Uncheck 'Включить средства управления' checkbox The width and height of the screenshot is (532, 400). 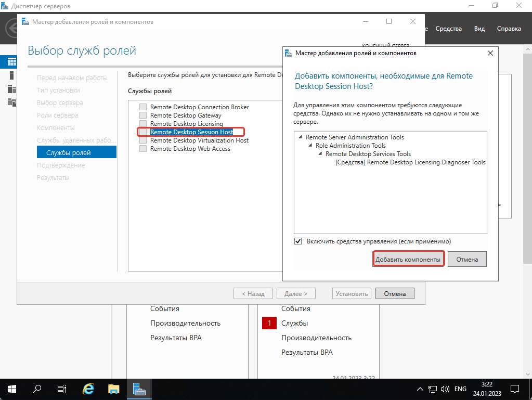coord(298,241)
